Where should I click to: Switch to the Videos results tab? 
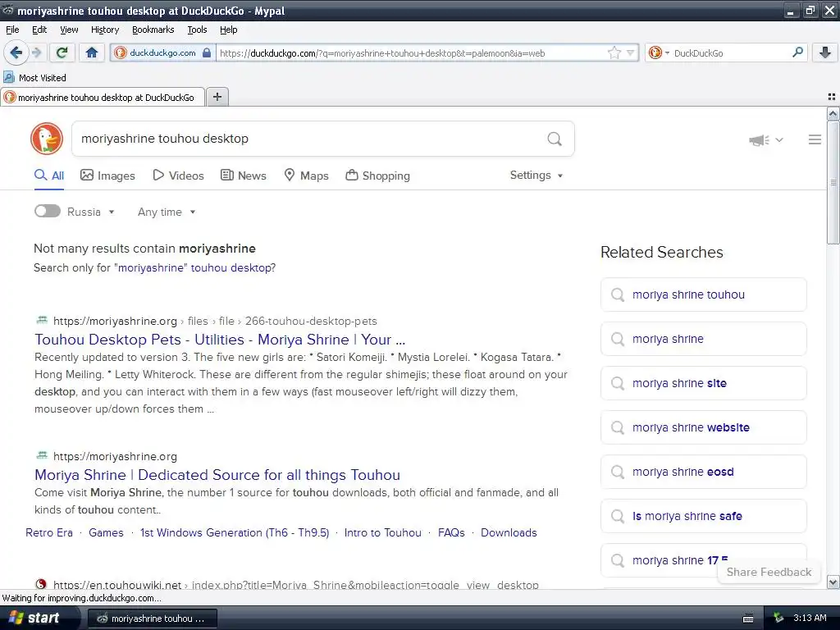(178, 176)
